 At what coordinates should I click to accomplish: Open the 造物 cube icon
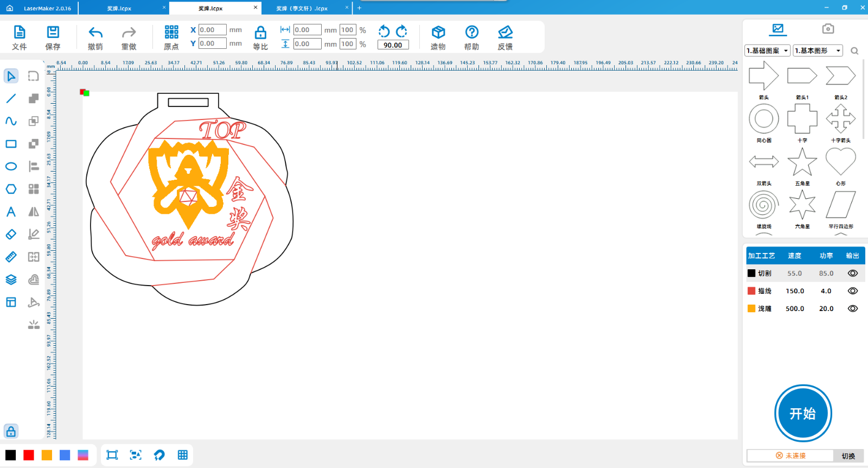point(438,33)
